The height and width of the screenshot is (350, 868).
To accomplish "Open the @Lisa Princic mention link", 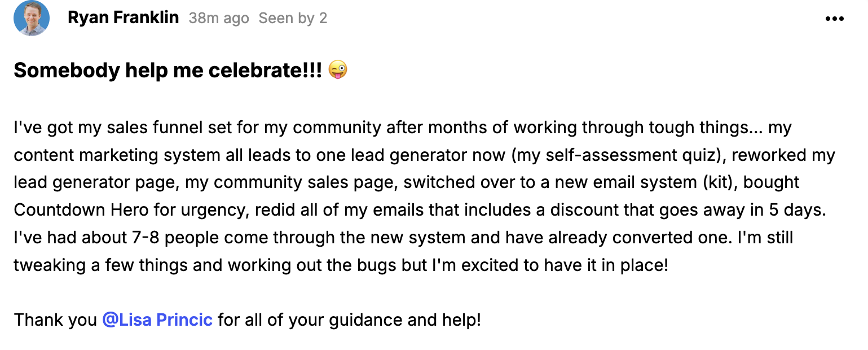I will pos(157,320).
